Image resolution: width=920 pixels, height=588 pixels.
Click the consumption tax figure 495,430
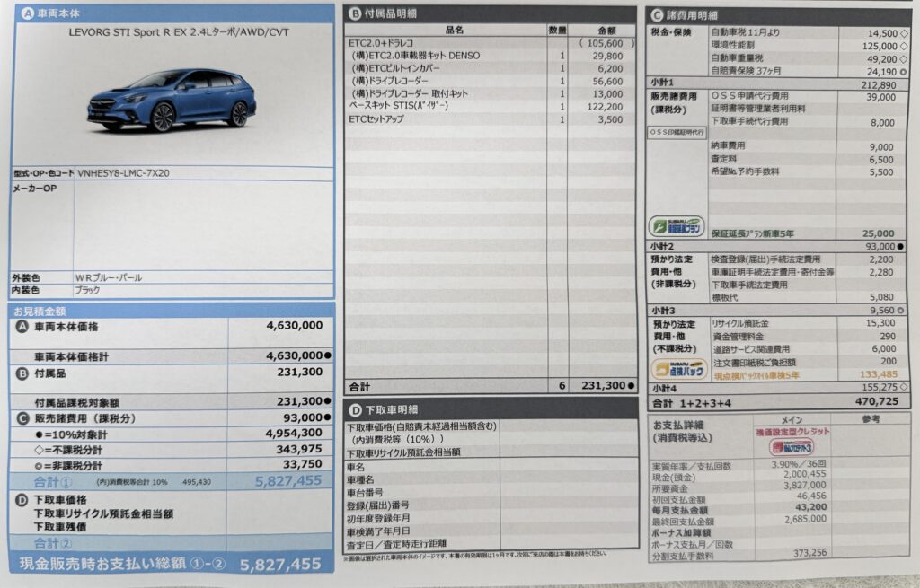pyautogui.click(x=197, y=482)
